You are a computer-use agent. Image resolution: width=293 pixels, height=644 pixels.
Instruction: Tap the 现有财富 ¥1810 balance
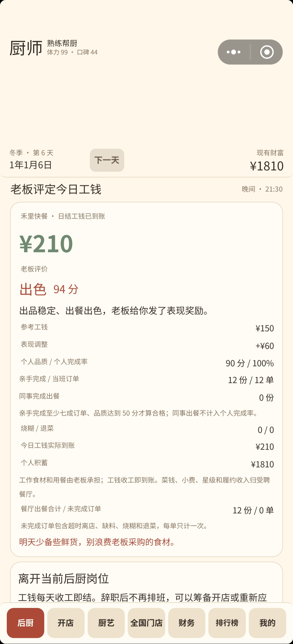[267, 160]
